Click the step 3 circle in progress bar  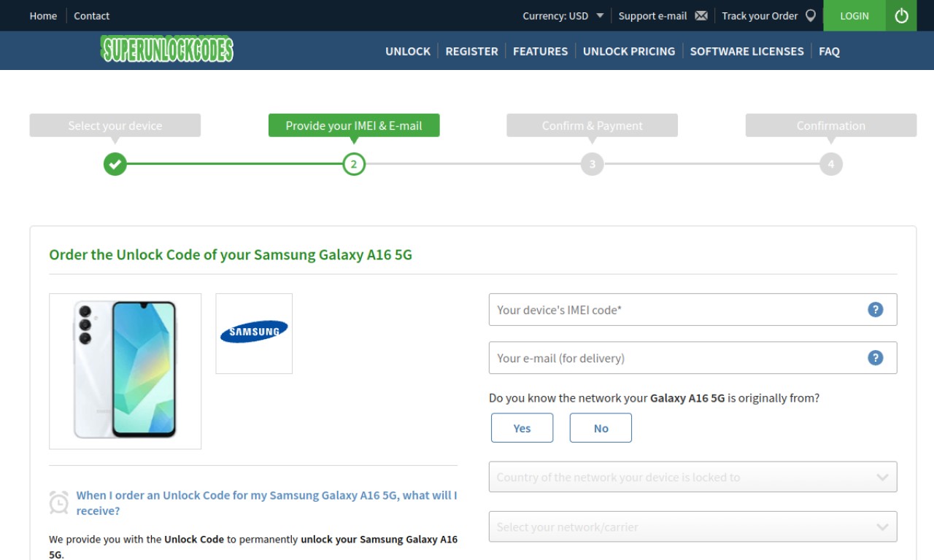coord(593,164)
